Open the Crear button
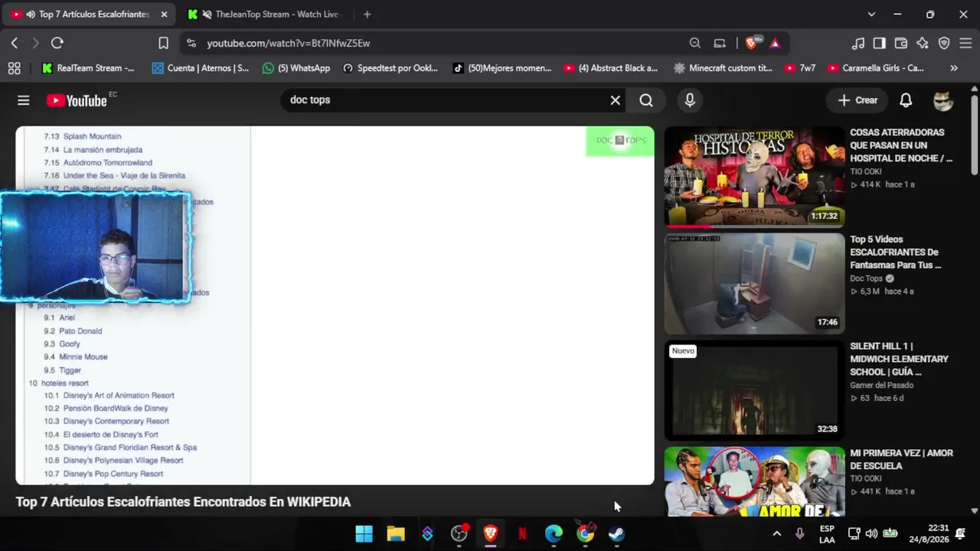 coord(857,100)
